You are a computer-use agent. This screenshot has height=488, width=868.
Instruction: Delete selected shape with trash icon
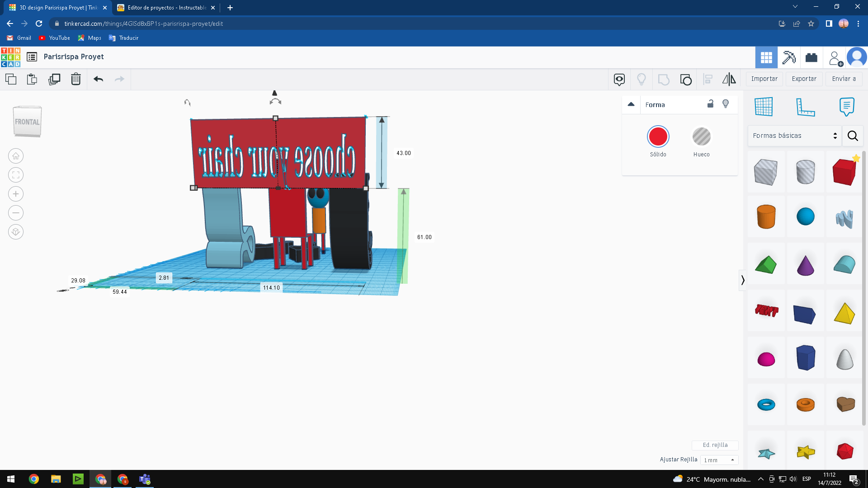point(76,80)
